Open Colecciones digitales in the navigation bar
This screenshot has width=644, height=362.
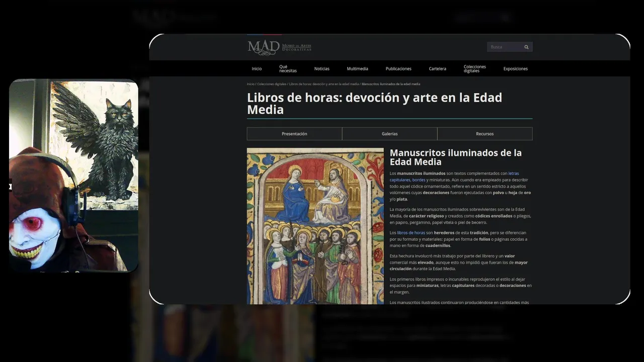coord(474,69)
